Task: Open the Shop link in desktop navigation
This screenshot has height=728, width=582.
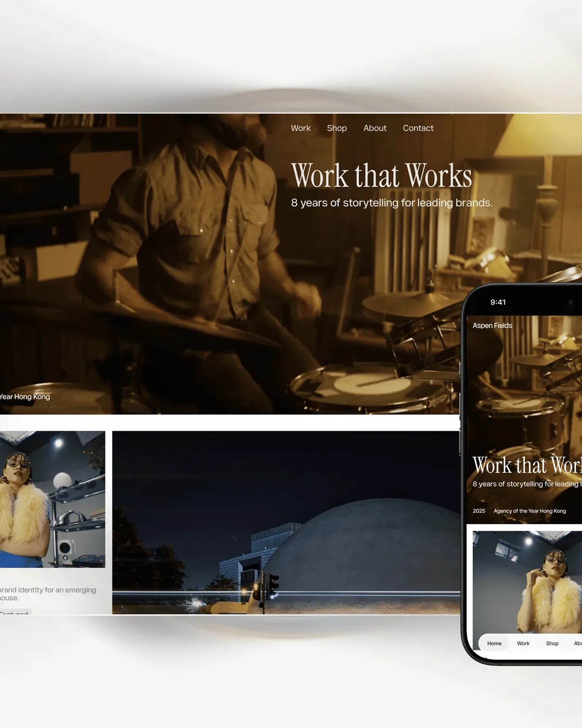Action: click(x=337, y=128)
